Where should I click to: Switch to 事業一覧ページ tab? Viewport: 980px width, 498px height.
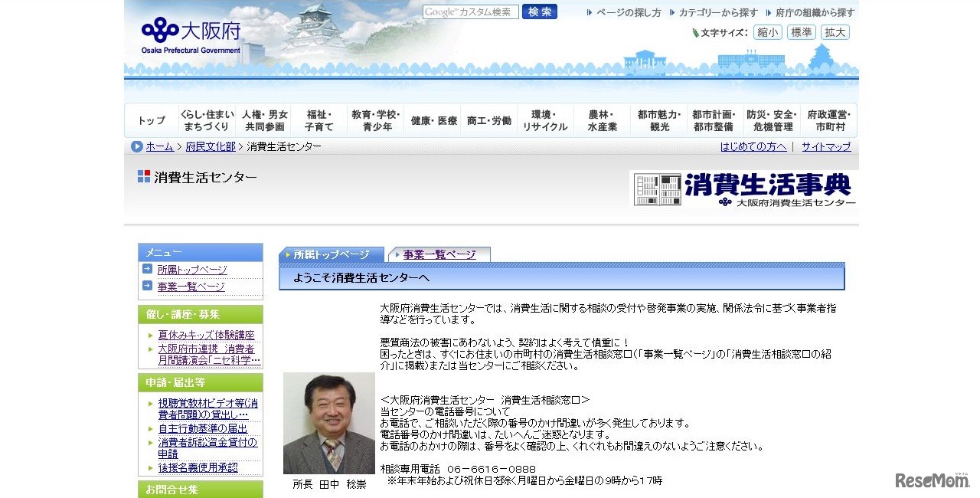(439, 254)
